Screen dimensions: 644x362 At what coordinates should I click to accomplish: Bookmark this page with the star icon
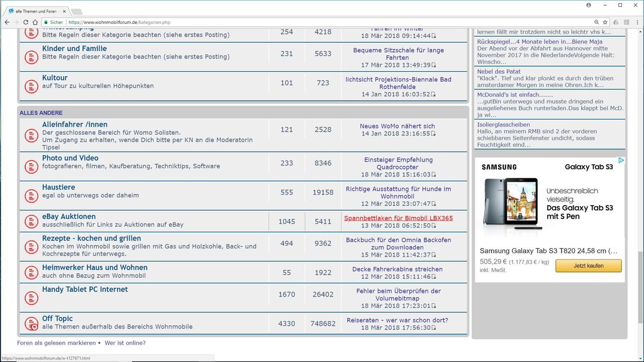tap(605, 22)
